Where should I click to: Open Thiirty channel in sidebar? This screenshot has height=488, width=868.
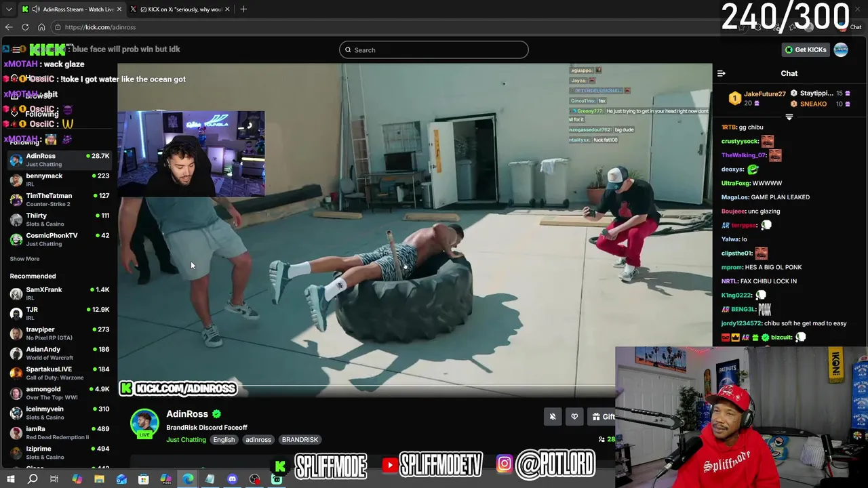[x=59, y=219]
